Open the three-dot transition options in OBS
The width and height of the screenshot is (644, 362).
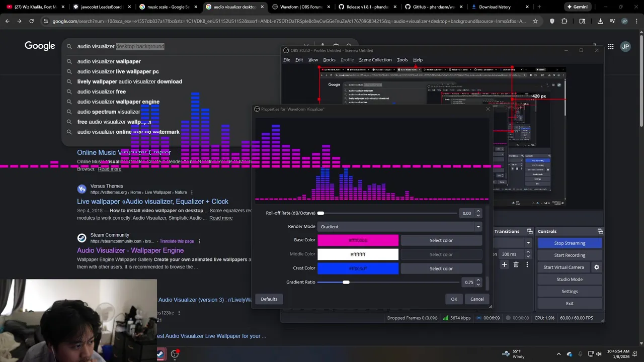click(x=527, y=264)
